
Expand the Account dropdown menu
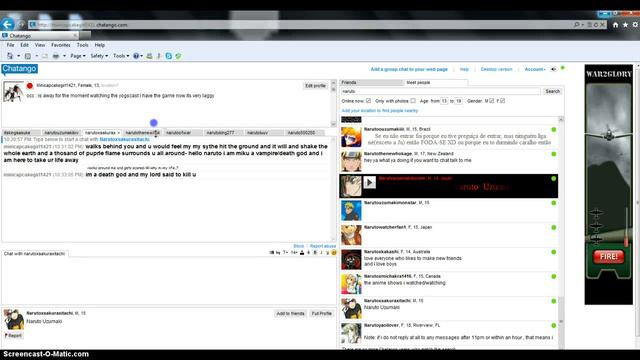[x=535, y=69]
